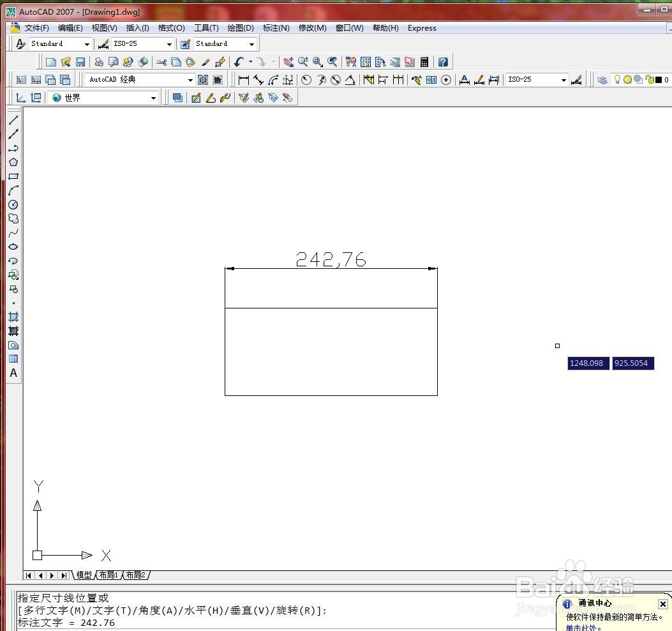The width and height of the screenshot is (672, 631).
Task: Click the Zoom realtime magnifier icon
Action: [303, 62]
